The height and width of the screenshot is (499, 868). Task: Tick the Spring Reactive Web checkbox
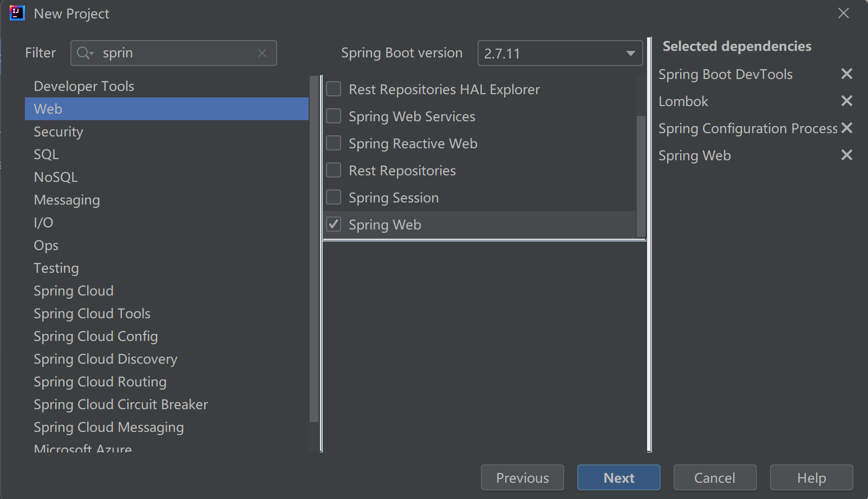point(334,143)
